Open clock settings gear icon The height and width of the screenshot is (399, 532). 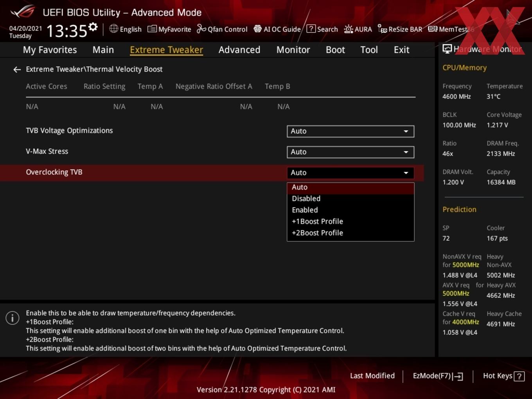[x=93, y=27]
